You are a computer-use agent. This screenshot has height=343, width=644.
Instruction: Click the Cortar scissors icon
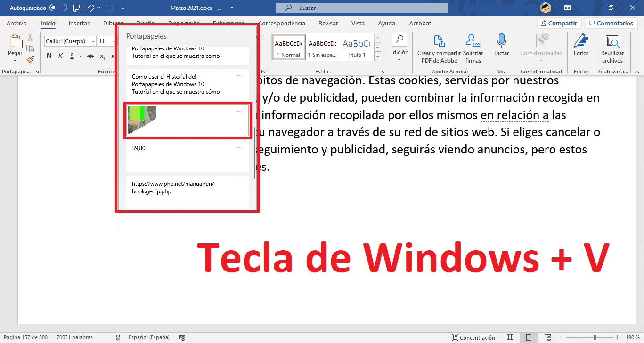pos(30,38)
